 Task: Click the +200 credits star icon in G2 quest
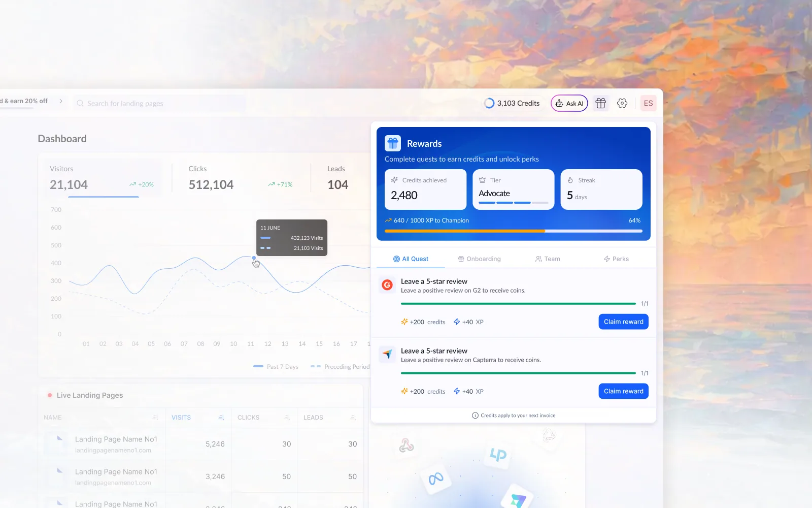404,322
